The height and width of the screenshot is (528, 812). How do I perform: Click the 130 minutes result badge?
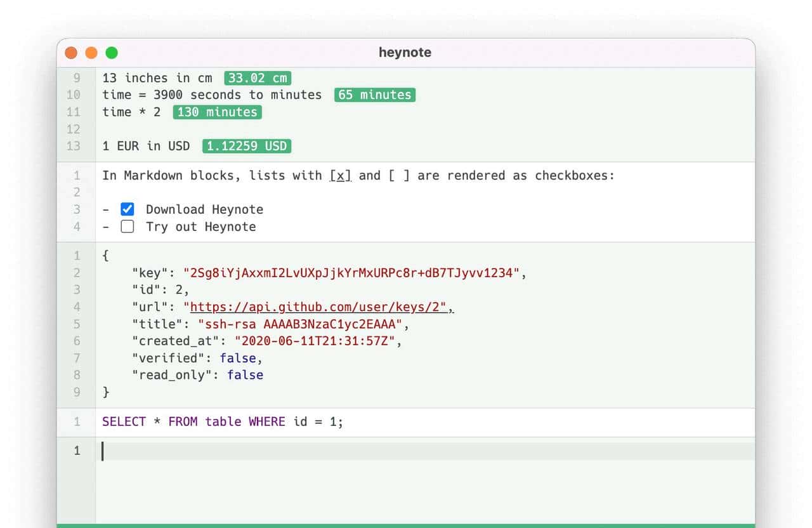217,112
